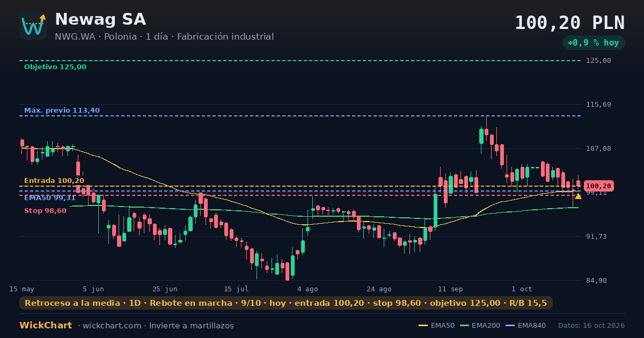Click the "EMA50 99,31" line label
The height and width of the screenshot is (338, 644).
tap(50, 198)
